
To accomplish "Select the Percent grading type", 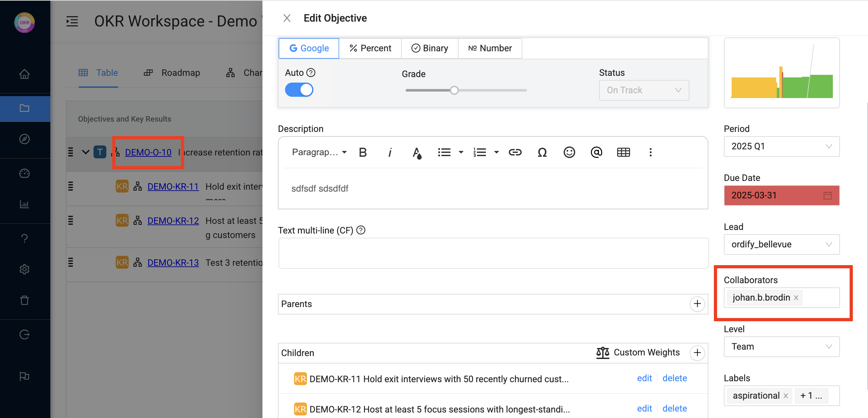I will 370,48.
